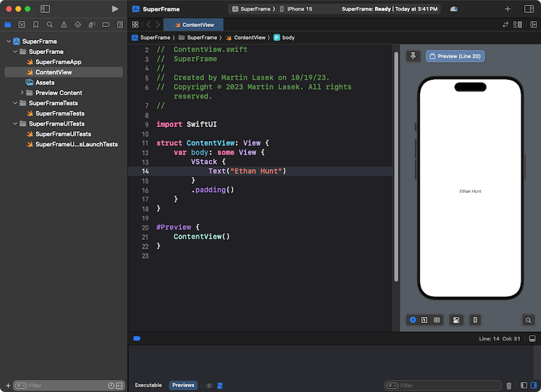Filter navigator by recent files
This screenshot has height=392, width=541.
point(111,385)
